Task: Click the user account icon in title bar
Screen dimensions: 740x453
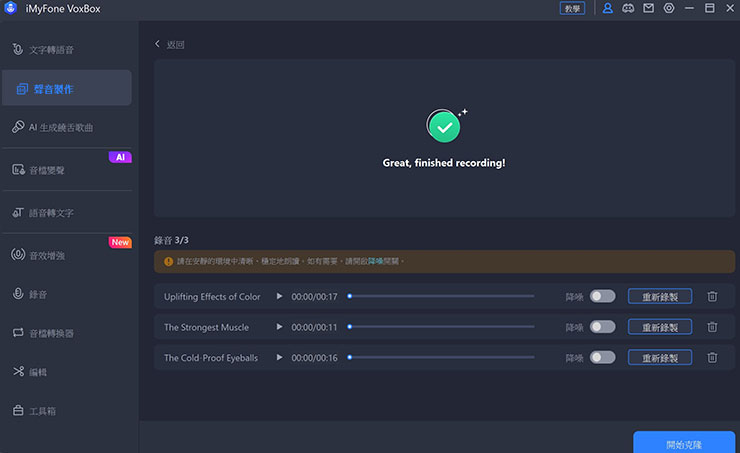Action: pos(607,8)
